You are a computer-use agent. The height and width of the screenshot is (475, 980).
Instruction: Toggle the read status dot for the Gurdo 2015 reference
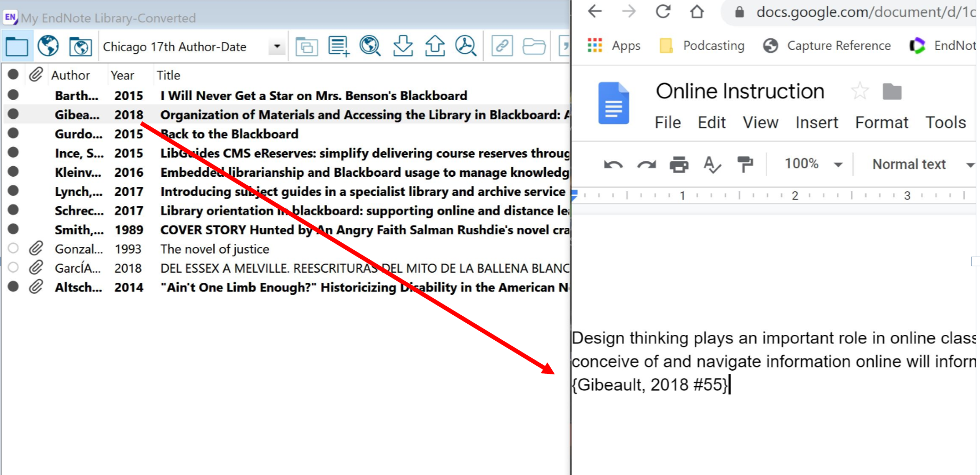(13, 133)
